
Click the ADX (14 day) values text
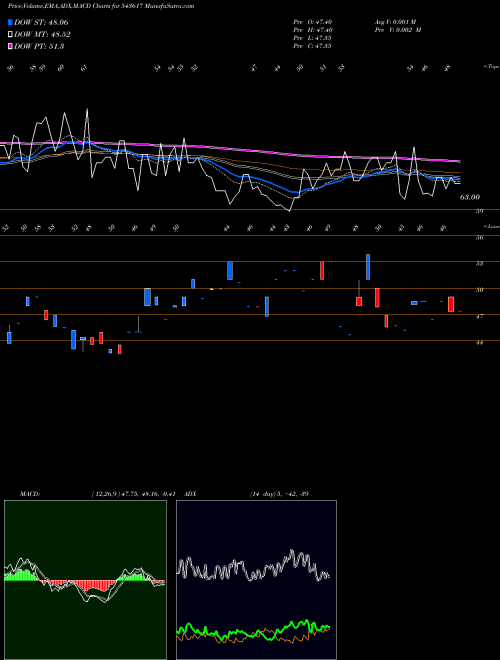pos(279,494)
